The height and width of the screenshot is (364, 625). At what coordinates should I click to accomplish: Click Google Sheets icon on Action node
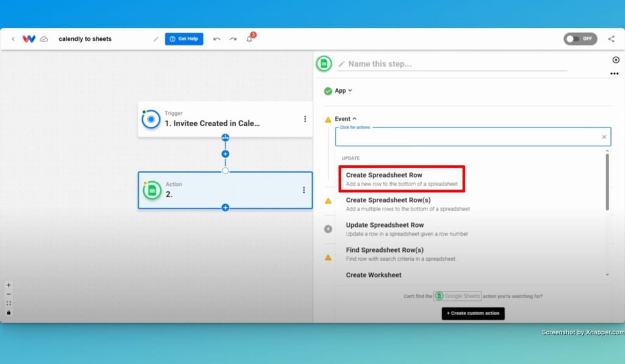point(152,190)
